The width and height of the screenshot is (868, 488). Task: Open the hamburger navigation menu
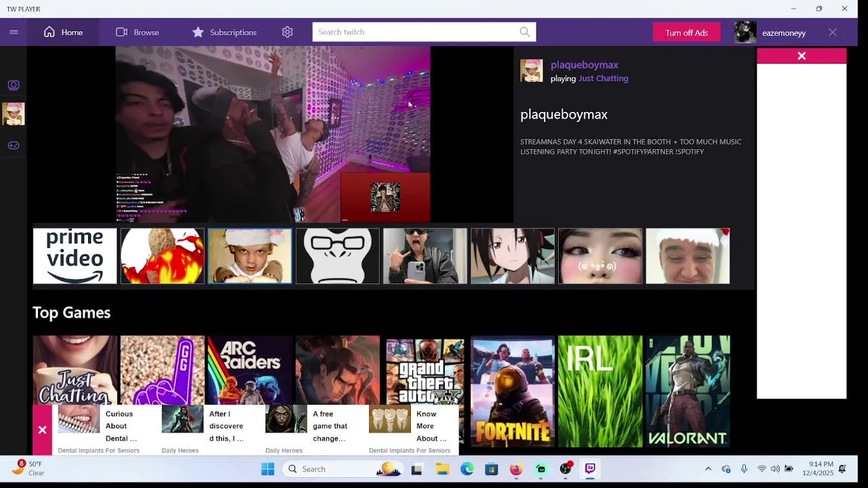click(x=14, y=32)
